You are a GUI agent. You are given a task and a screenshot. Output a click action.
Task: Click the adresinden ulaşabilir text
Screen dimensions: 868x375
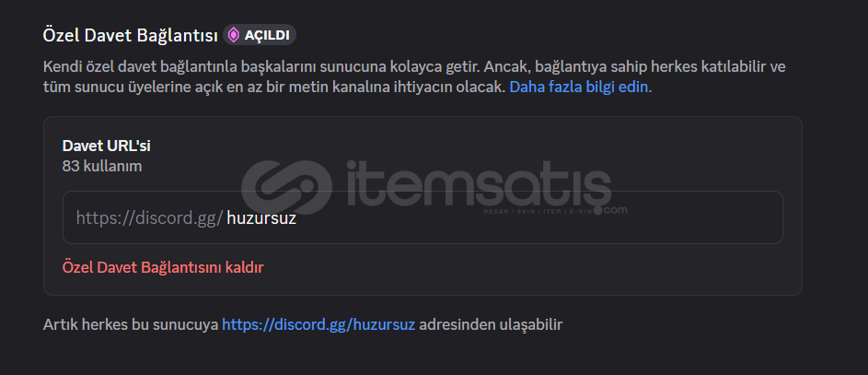(491, 324)
